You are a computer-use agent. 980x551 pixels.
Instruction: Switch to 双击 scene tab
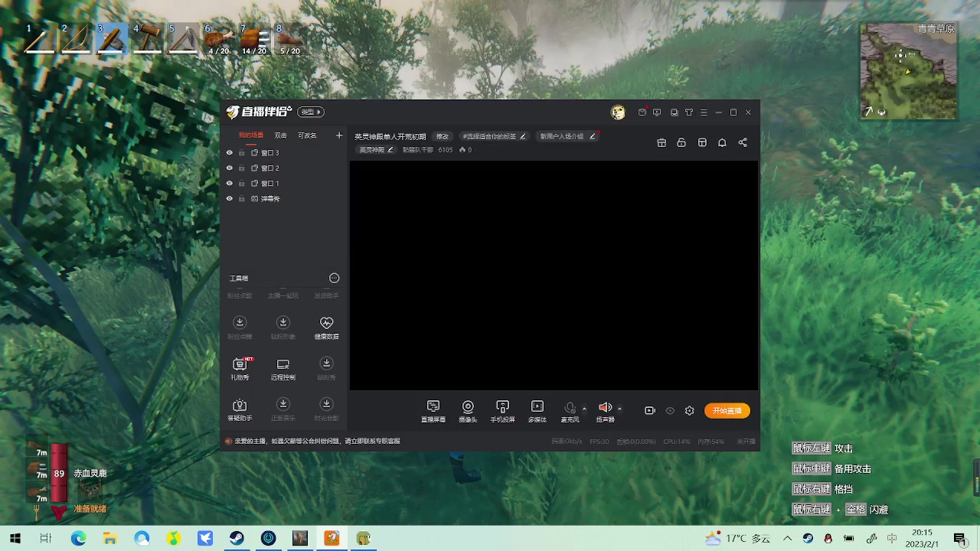coord(280,135)
